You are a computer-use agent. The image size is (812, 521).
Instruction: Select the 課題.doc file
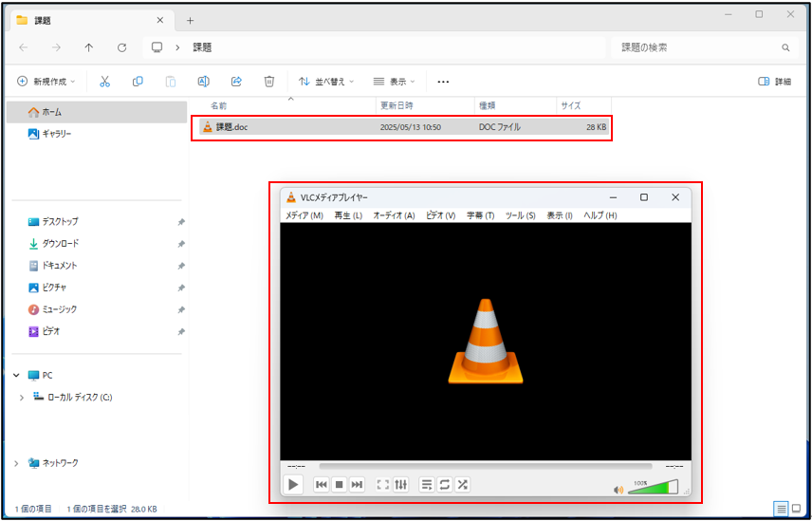404,127
